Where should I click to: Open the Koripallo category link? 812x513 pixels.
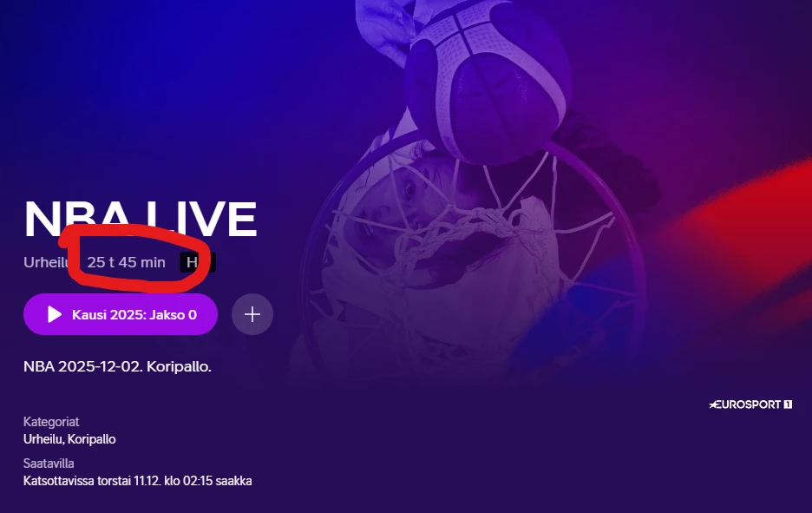tap(92, 439)
